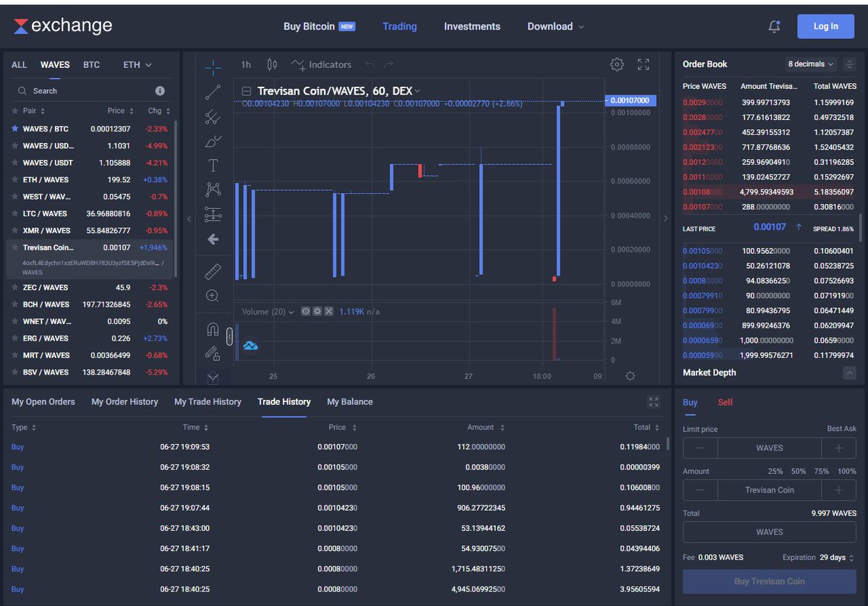Collapse the left pairs panel arrow

point(190,218)
